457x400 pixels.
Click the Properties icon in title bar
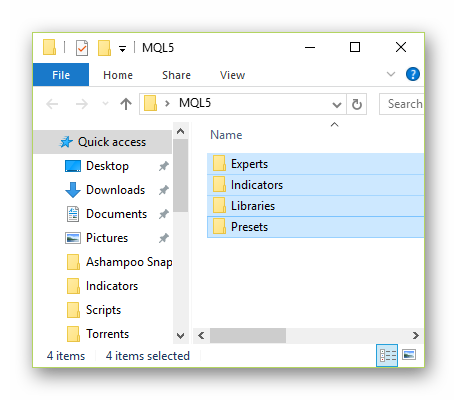(82, 48)
